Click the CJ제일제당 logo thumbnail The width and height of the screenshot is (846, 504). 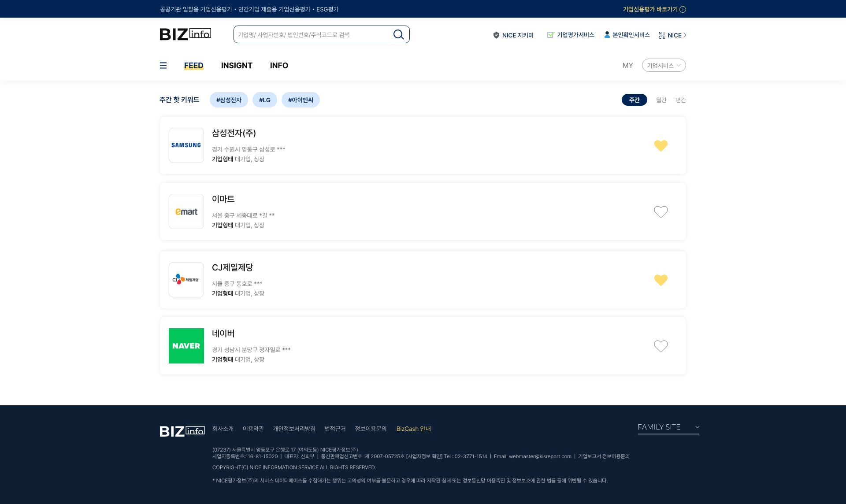(x=186, y=280)
